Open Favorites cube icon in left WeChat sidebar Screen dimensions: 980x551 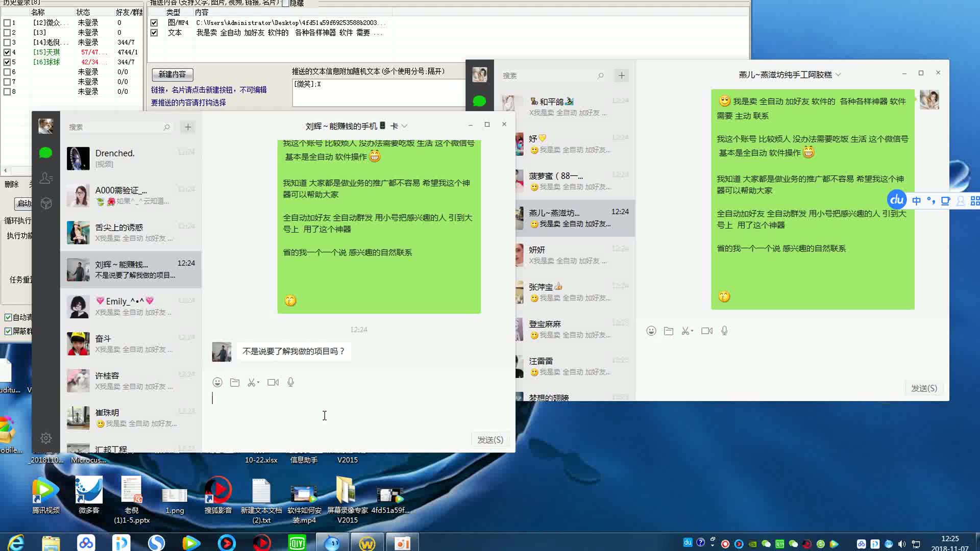(x=46, y=204)
